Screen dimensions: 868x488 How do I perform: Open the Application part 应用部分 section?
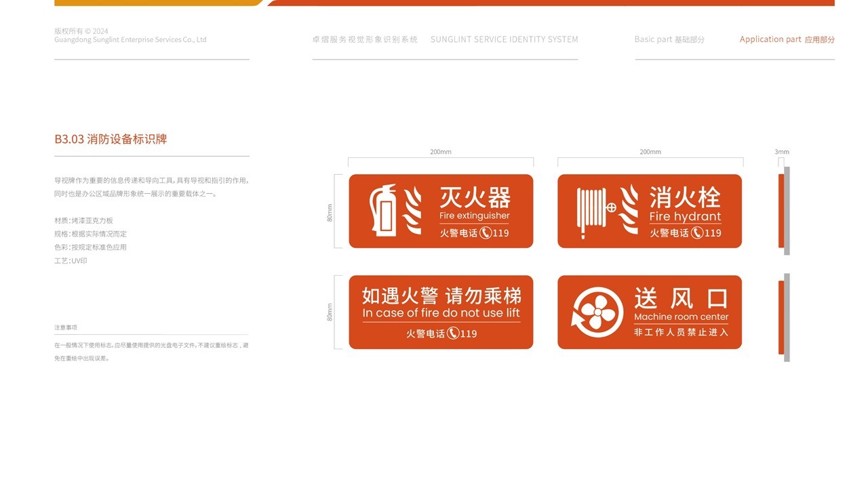pyautogui.click(x=787, y=39)
